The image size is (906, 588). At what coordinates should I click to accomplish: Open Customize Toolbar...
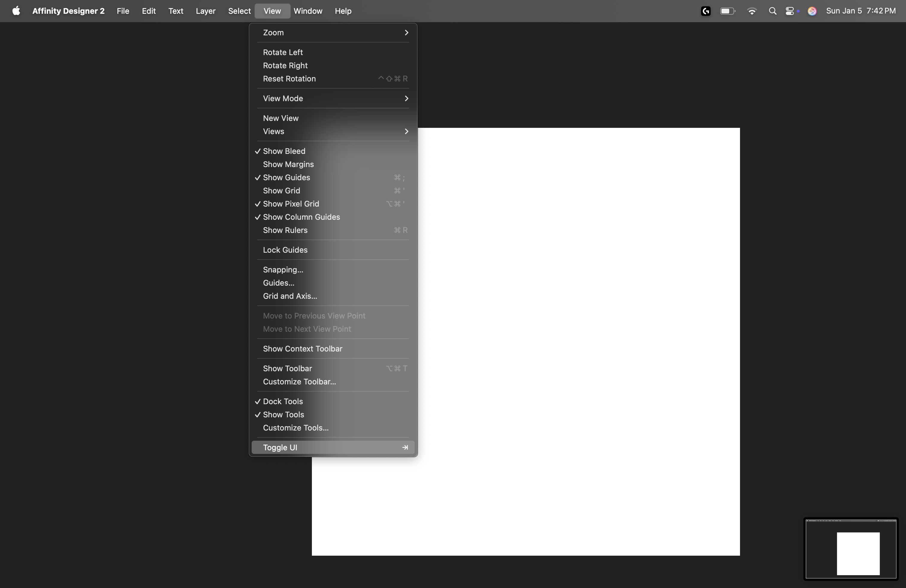tap(333, 382)
